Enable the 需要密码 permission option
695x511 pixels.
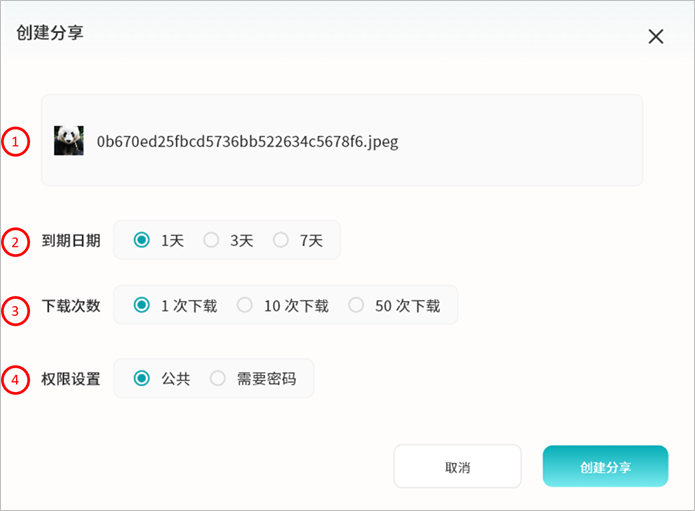(217, 379)
